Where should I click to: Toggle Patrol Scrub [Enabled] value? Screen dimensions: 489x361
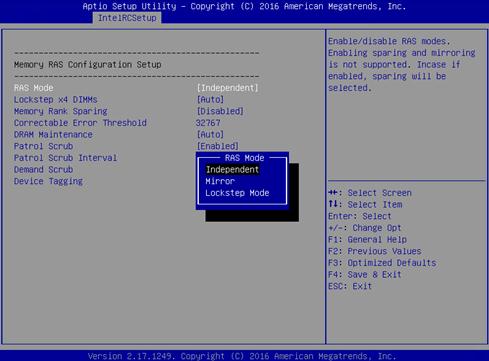(x=218, y=146)
